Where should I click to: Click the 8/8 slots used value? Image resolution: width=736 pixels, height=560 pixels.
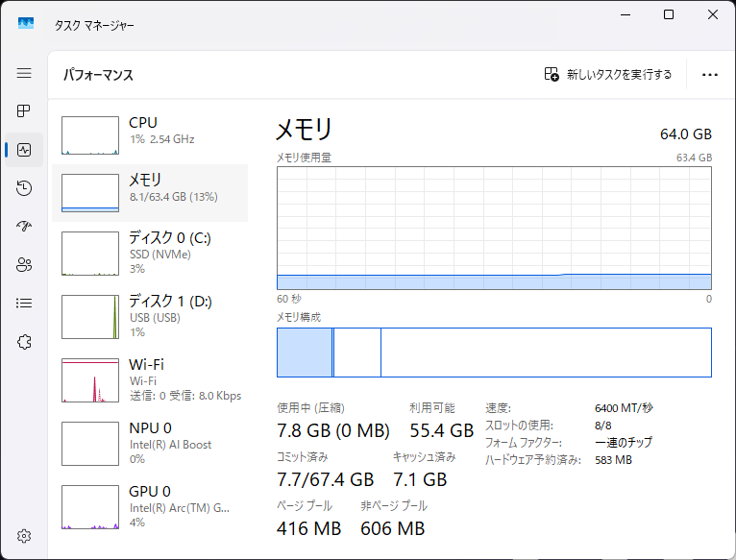point(603,426)
